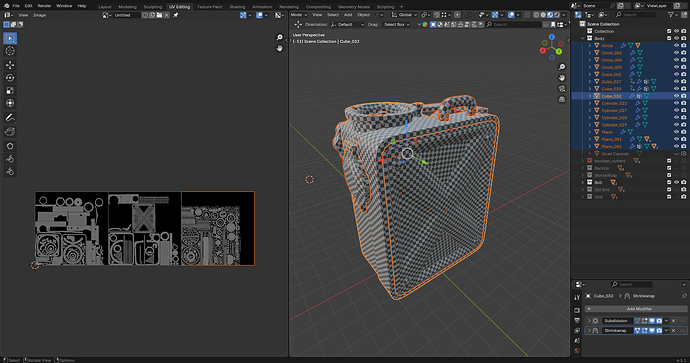
Task: Select the Pinch tool in UV editor
Action: [x=10, y=172]
